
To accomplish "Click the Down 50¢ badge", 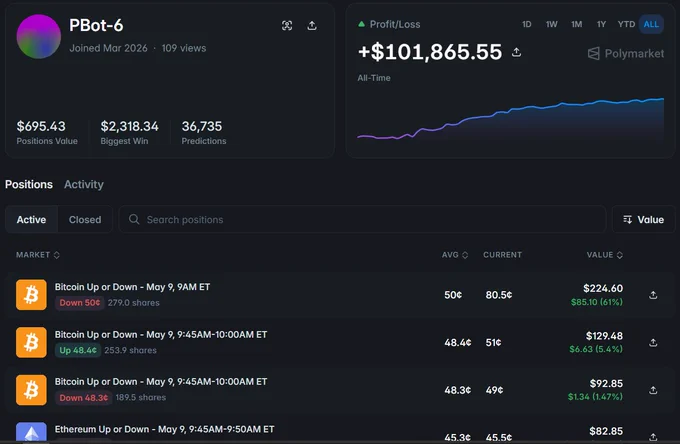I will point(80,303).
